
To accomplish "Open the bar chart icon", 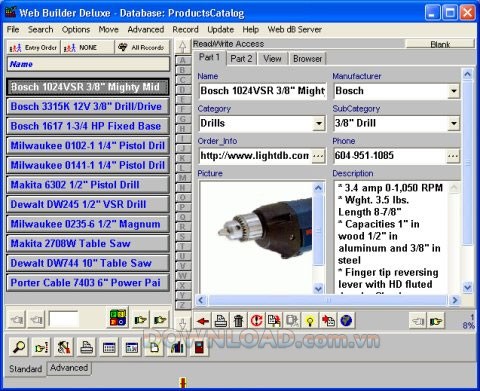I will point(177,347).
